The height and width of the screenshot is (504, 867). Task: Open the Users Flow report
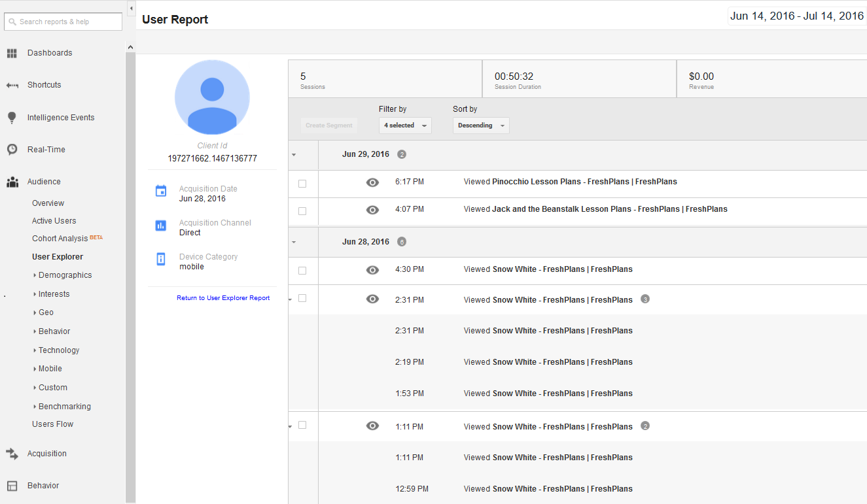click(53, 424)
